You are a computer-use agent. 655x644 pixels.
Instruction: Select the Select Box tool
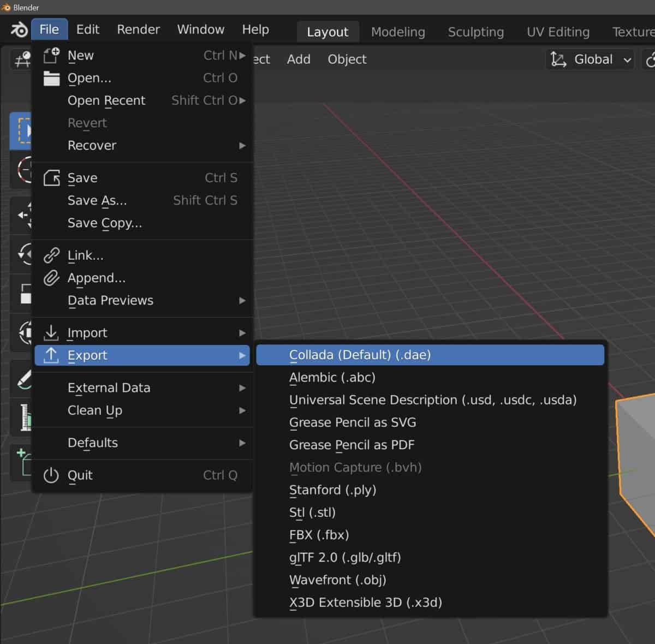[x=22, y=131]
